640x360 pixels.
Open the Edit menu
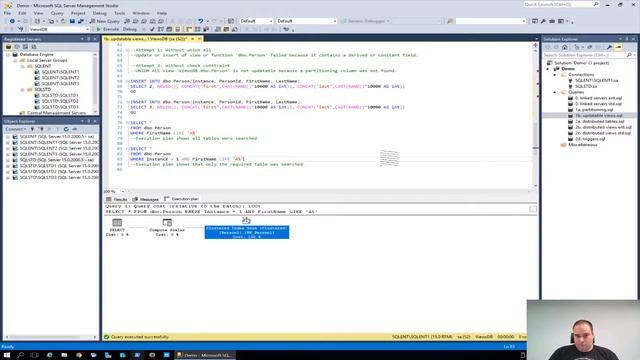coord(22,13)
